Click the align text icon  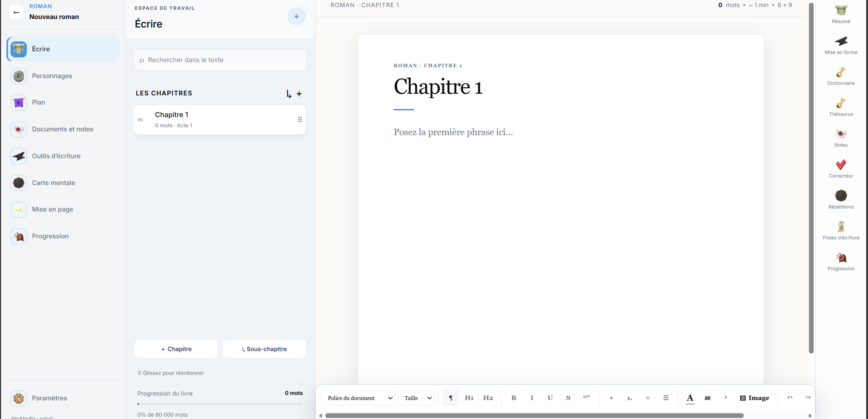pos(648,398)
